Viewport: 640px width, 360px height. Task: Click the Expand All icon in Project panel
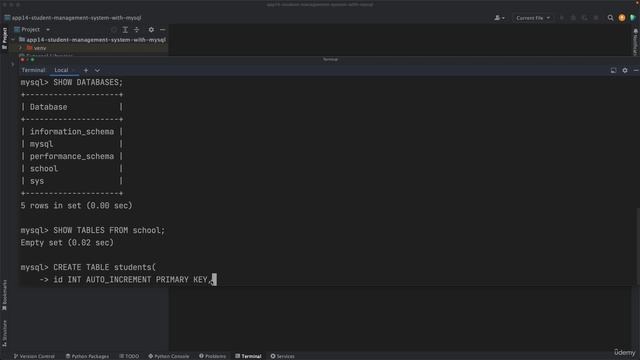point(125,30)
